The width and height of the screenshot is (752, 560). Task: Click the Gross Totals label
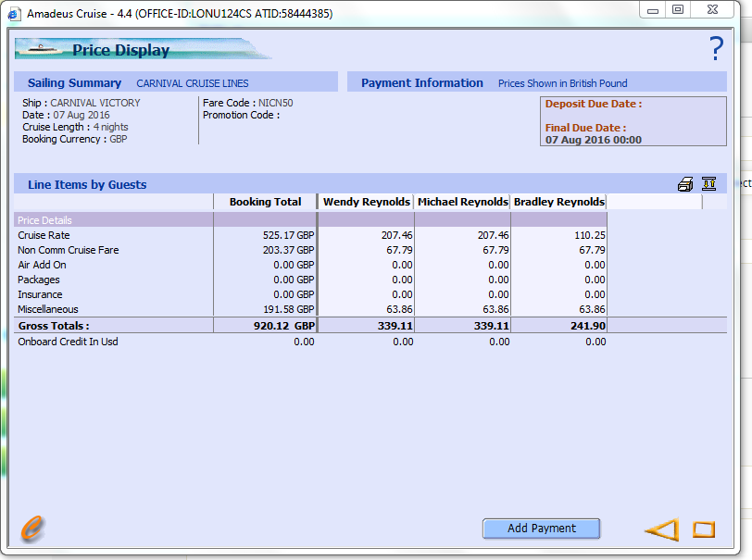coord(54,326)
